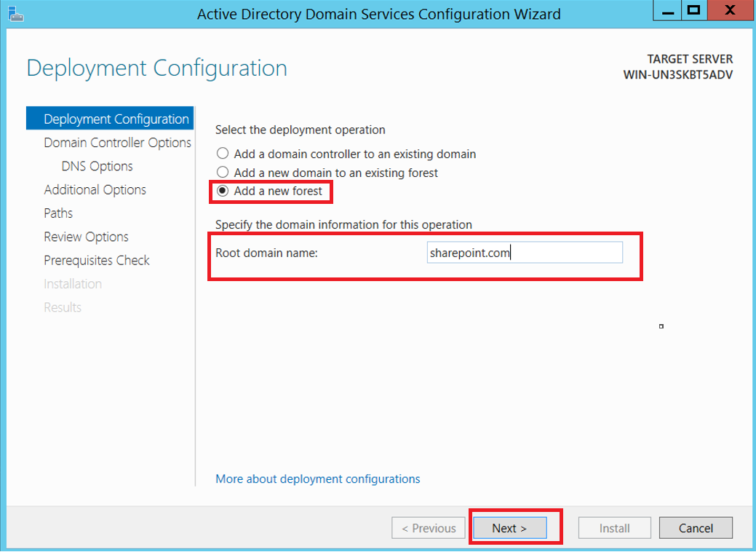Minimize the wizard window
The image size is (756, 552).
667,11
